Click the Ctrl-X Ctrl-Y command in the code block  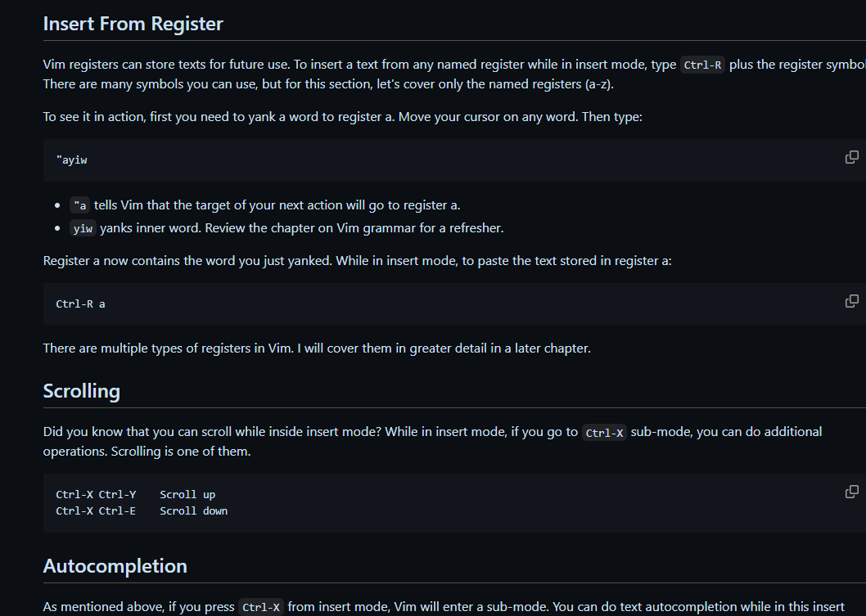coord(96,495)
